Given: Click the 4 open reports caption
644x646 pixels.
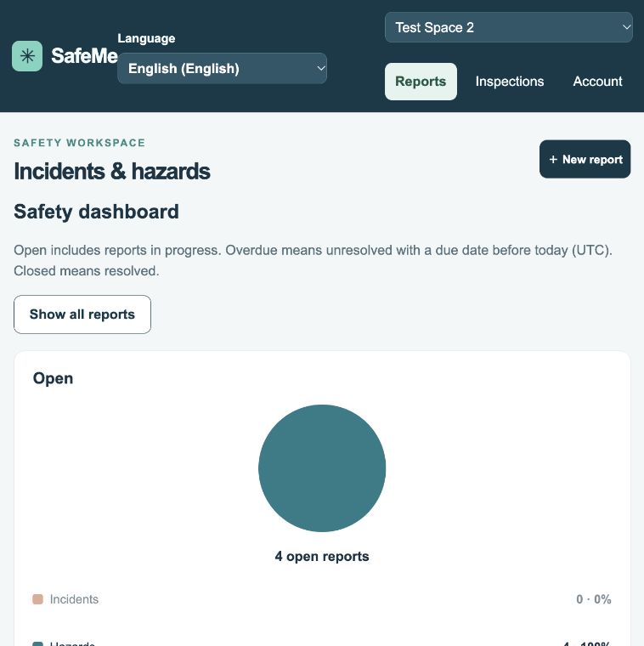Looking at the screenshot, I should 322,557.
